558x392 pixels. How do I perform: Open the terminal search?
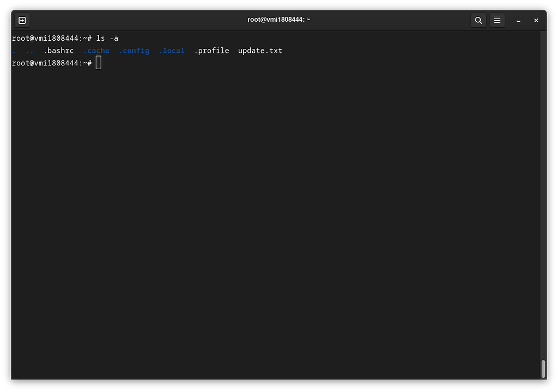pyautogui.click(x=478, y=20)
